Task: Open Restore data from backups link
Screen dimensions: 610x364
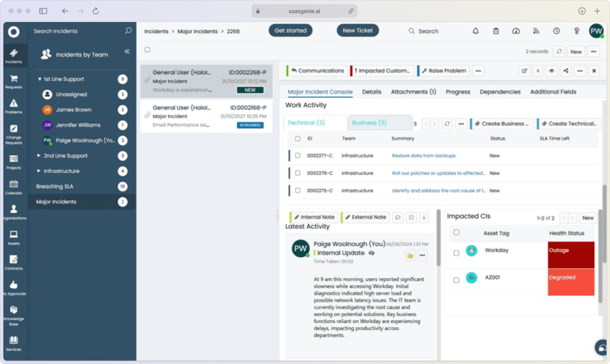Action: (x=424, y=156)
